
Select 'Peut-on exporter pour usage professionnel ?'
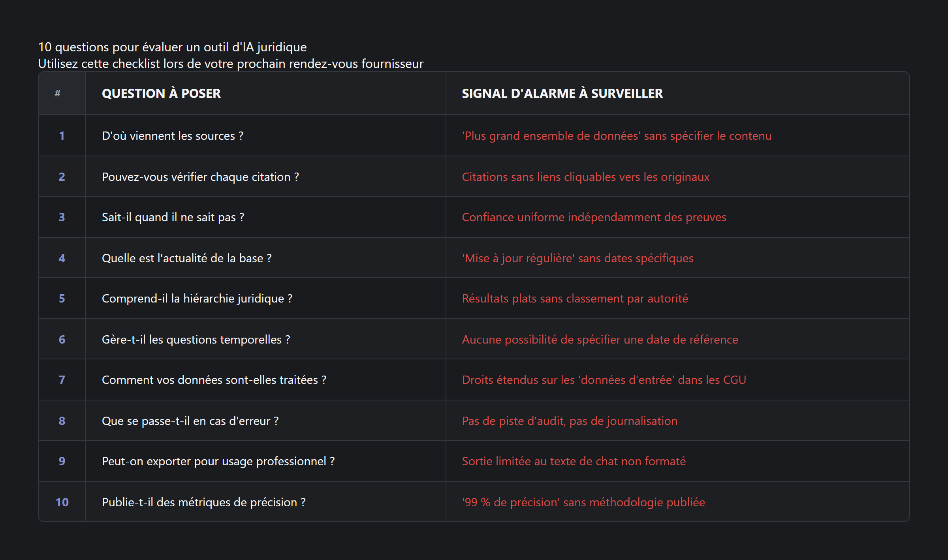pyautogui.click(x=218, y=461)
